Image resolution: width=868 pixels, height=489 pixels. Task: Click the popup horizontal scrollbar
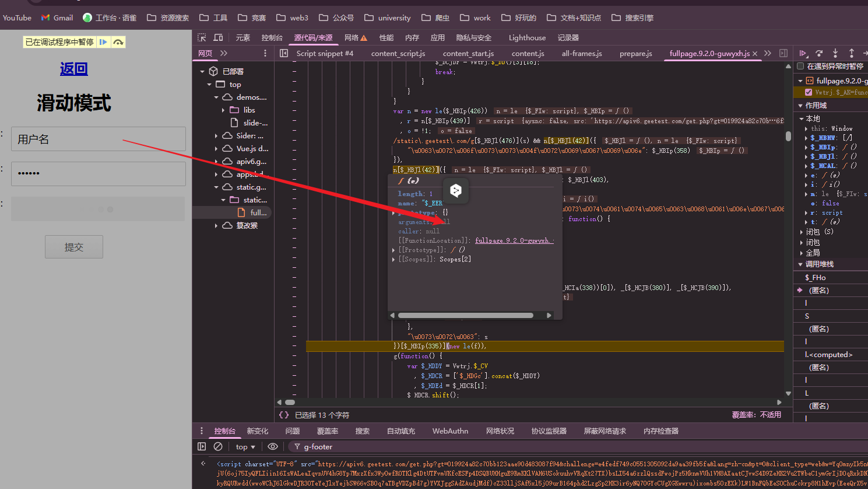coord(465,315)
